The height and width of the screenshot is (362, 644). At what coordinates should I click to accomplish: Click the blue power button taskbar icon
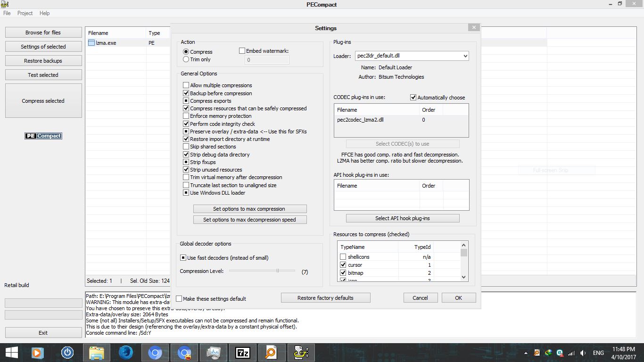[67, 353]
